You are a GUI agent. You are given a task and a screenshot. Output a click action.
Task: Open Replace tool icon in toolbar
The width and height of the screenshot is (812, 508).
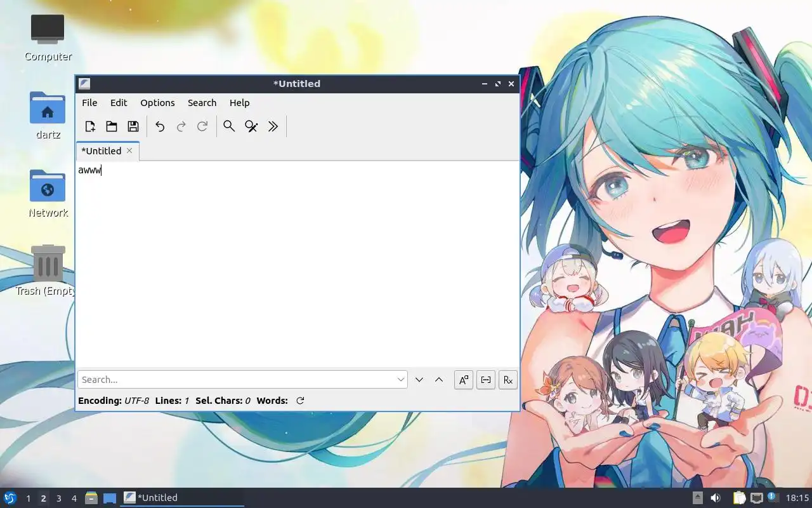(251, 126)
